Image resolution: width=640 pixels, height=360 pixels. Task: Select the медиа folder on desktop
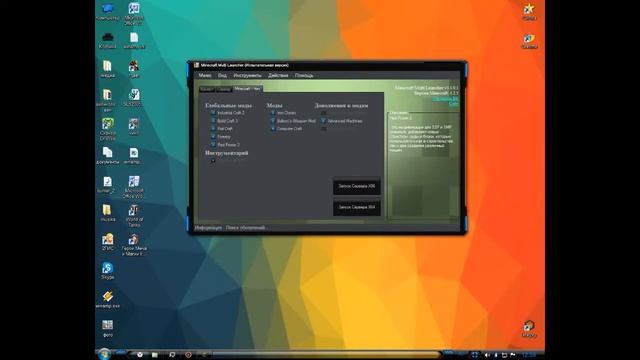click(107, 69)
